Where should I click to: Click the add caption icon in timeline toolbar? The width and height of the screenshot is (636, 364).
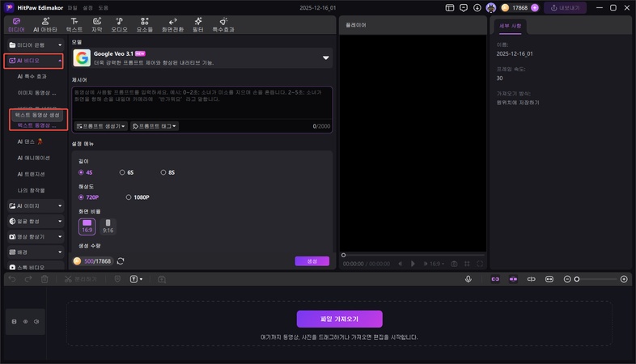tap(162, 279)
